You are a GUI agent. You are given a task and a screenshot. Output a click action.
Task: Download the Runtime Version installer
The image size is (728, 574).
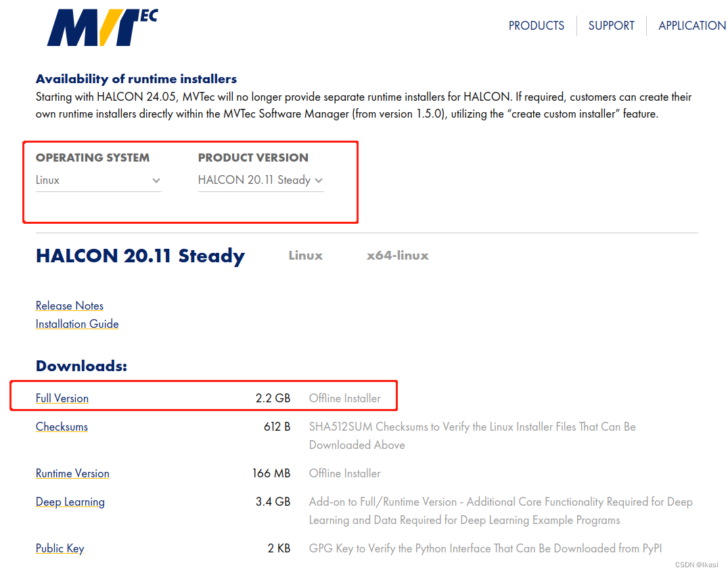click(x=72, y=473)
